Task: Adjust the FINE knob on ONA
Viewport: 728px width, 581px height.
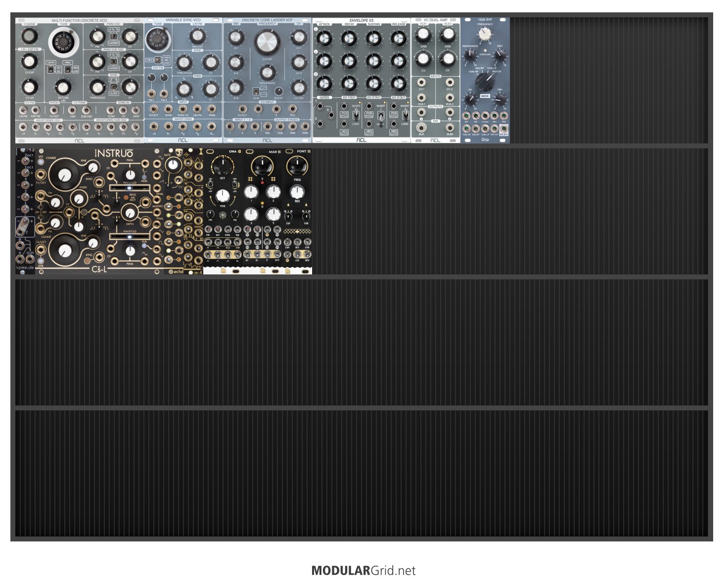Action: [223, 195]
